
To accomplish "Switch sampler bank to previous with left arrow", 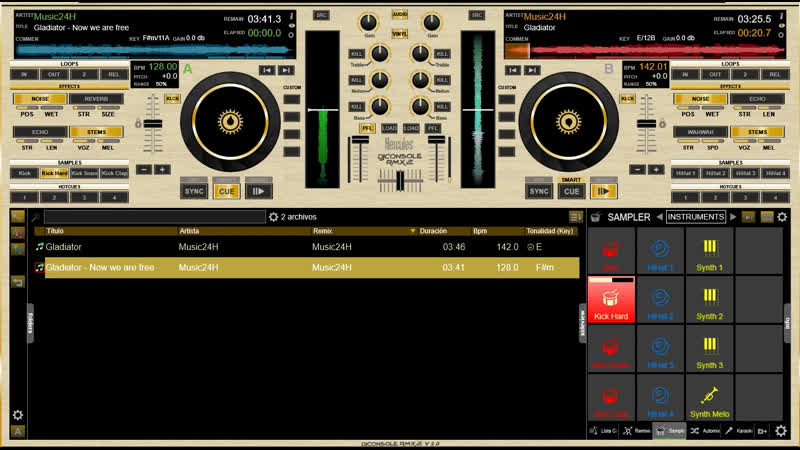I will [x=659, y=217].
